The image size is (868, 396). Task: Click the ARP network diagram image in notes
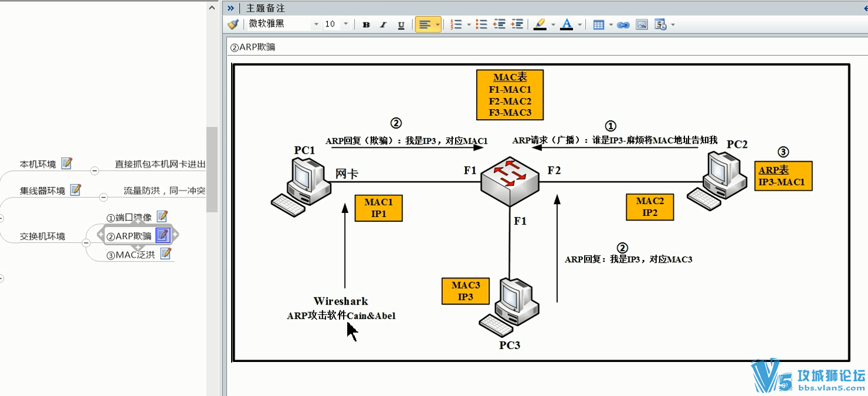coord(541,212)
